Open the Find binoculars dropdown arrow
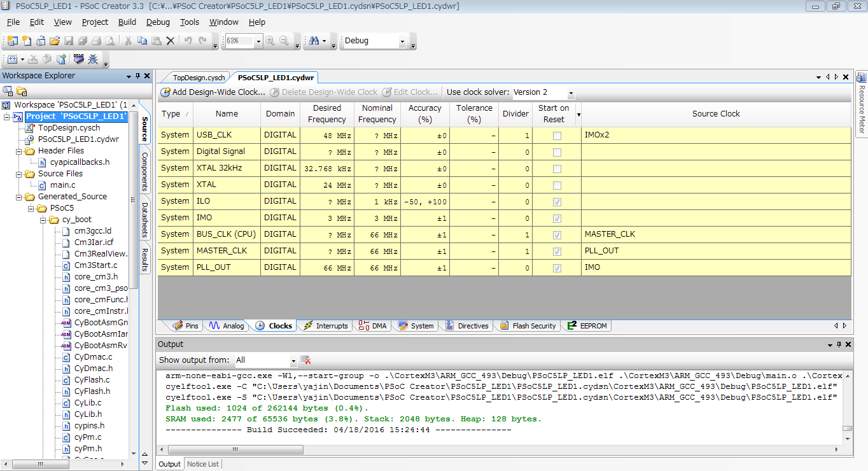 pos(325,41)
